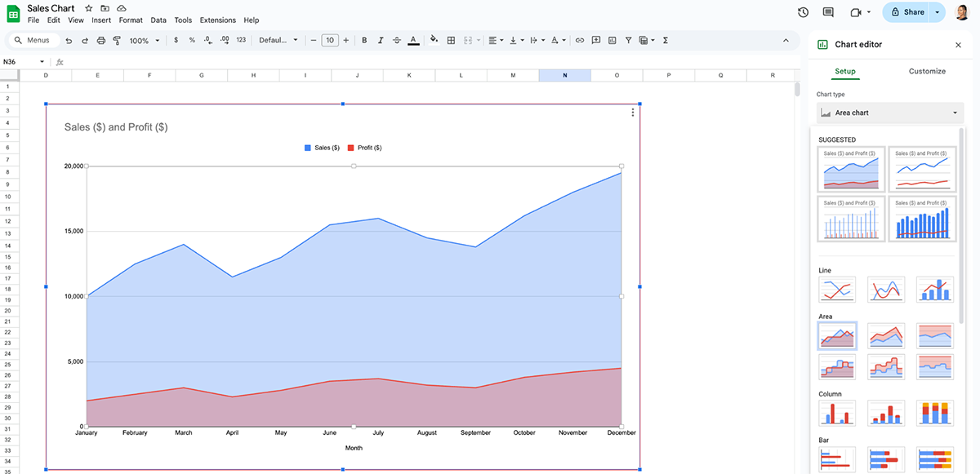
Task: Apply currency format with the dollar icon
Action: click(x=176, y=39)
